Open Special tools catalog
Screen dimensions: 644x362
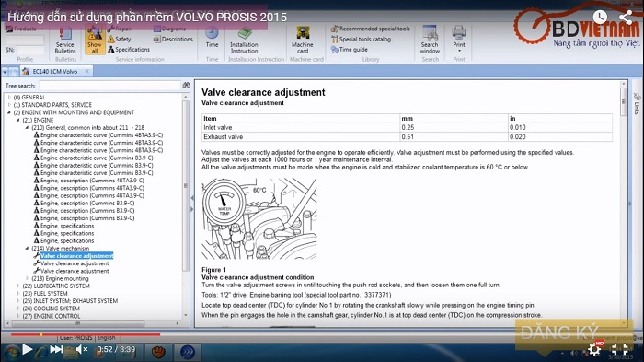tap(361, 39)
